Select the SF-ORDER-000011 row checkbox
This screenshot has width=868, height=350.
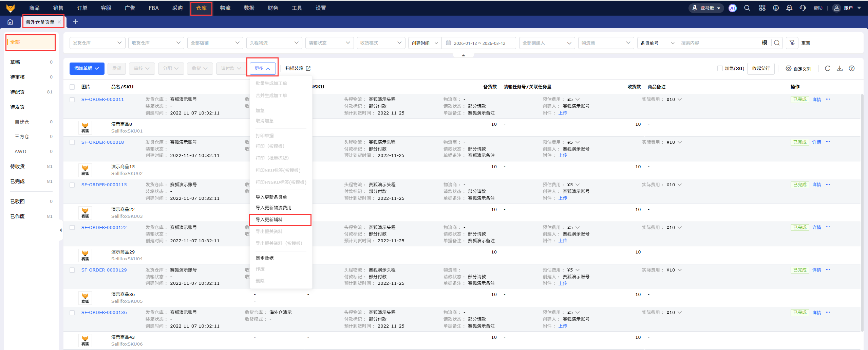72,100
